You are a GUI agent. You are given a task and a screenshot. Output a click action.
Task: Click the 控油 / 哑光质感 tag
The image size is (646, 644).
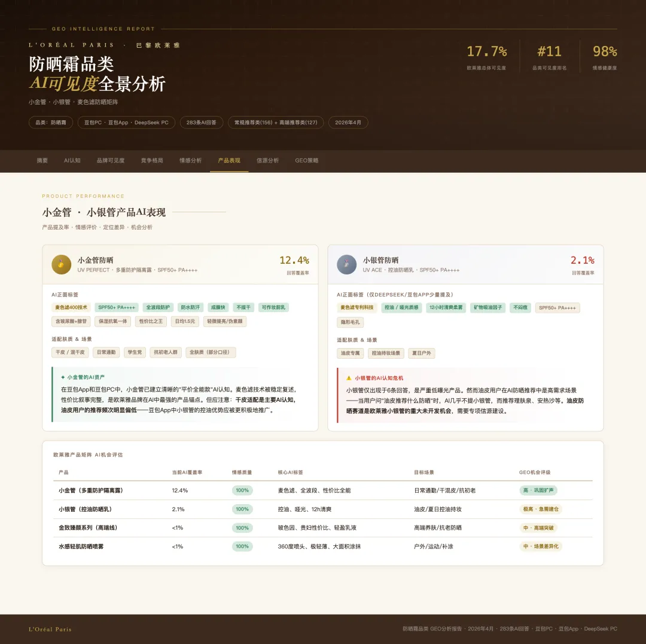pyautogui.click(x=401, y=307)
